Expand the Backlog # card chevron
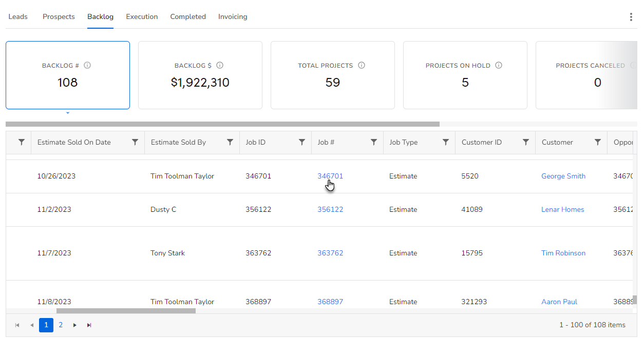Viewport: 644px width, 338px height. point(67,112)
